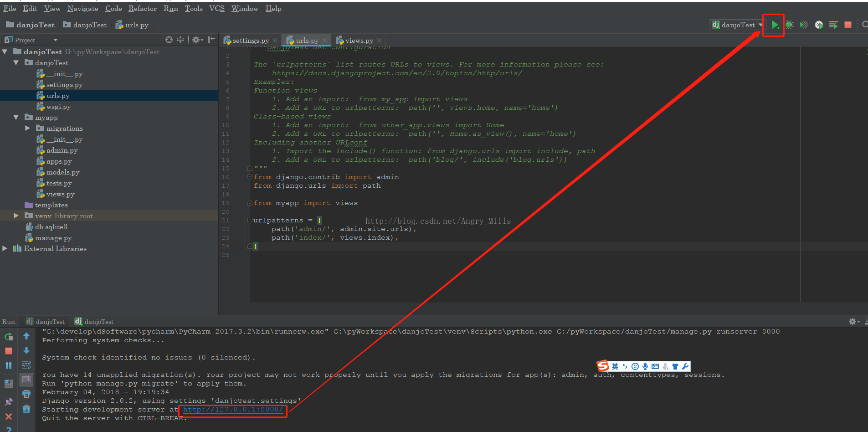Collapse the inner danjoTest package folder

[16, 63]
